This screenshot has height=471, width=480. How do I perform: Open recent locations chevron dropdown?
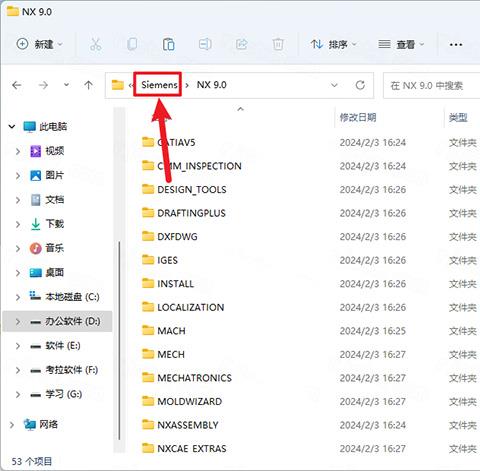click(x=67, y=85)
